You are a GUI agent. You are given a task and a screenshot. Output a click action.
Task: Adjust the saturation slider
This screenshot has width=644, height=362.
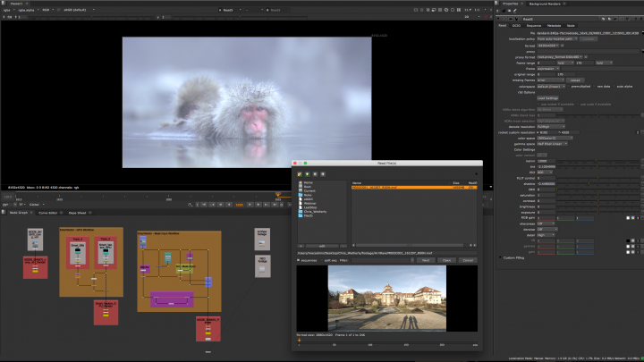[x=597, y=196]
